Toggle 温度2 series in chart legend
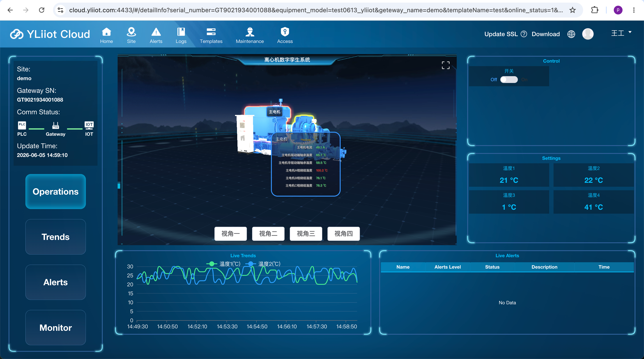This screenshot has height=359, width=644. 263,264
